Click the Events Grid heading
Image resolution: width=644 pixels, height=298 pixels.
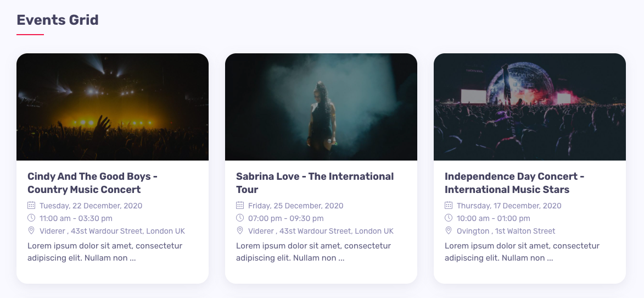pos(58,20)
